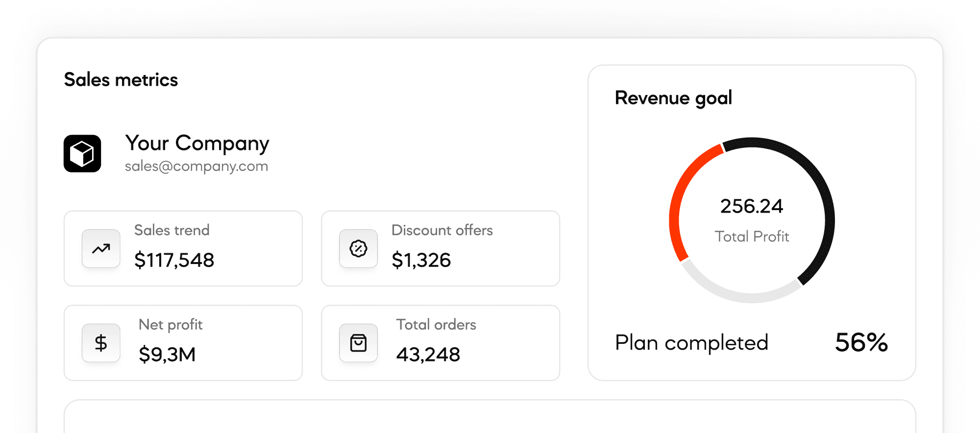Click the black cube company logo

(82, 154)
